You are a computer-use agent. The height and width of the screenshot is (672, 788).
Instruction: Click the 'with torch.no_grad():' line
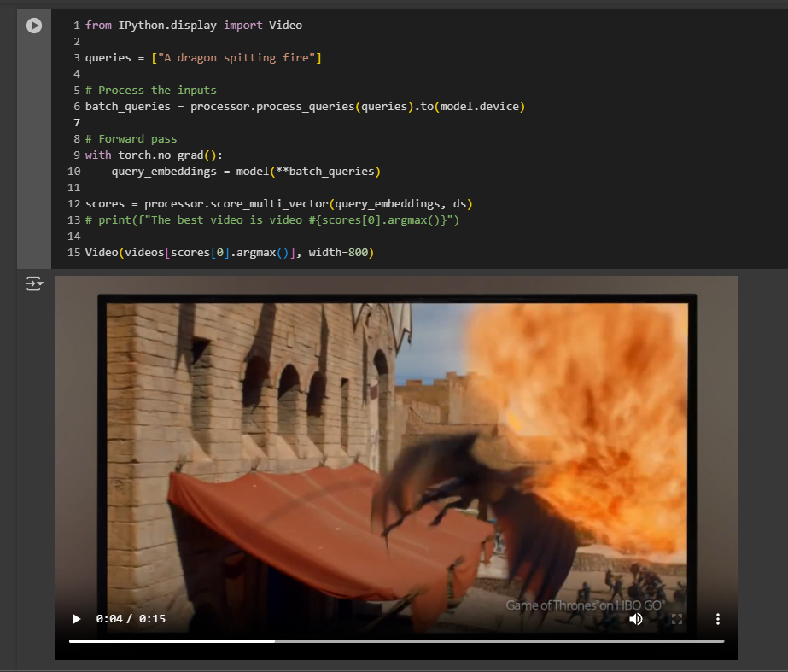tap(154, 155)
